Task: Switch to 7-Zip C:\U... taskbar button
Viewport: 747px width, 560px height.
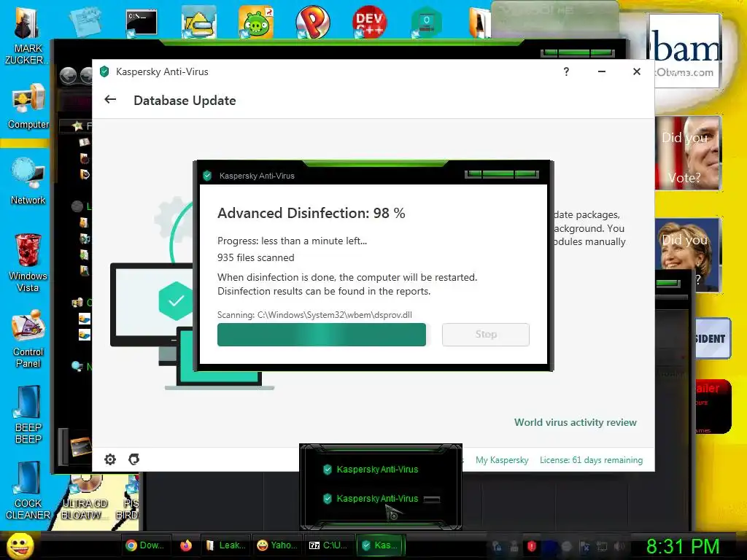Action: click(x=329, y=545)
